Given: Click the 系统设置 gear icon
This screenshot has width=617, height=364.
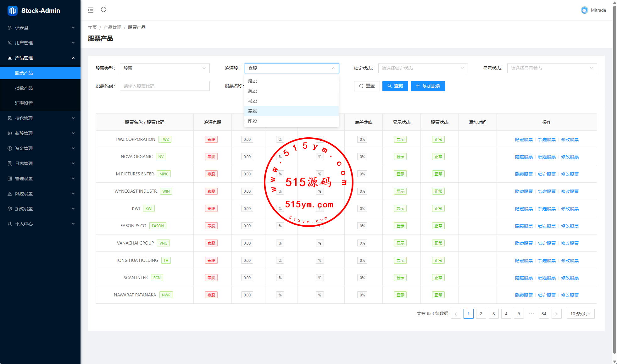Looking at the screenshot, I should click(10, 209).
